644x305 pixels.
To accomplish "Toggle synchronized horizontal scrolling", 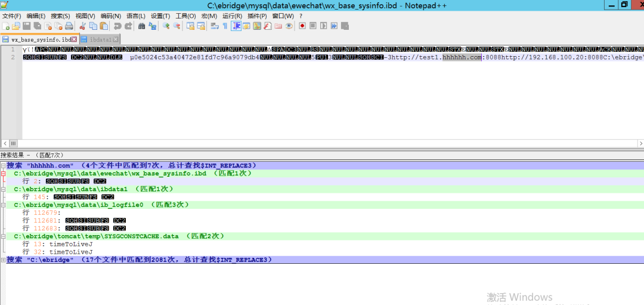I will pos(201,26).
